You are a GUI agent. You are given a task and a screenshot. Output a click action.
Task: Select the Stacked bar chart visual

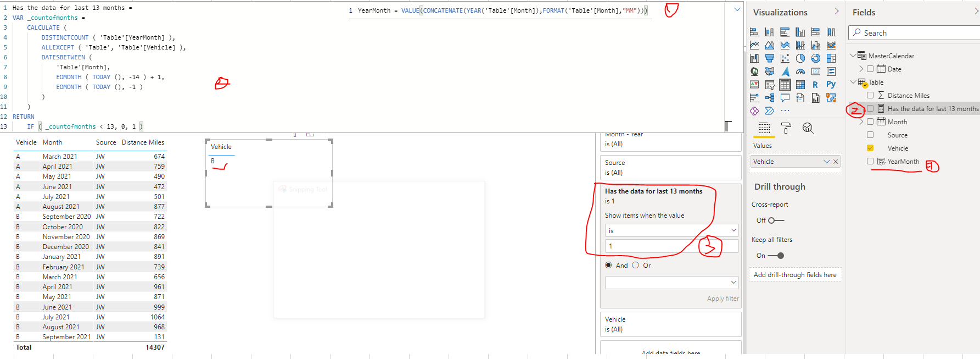click(x=754, y=32)
